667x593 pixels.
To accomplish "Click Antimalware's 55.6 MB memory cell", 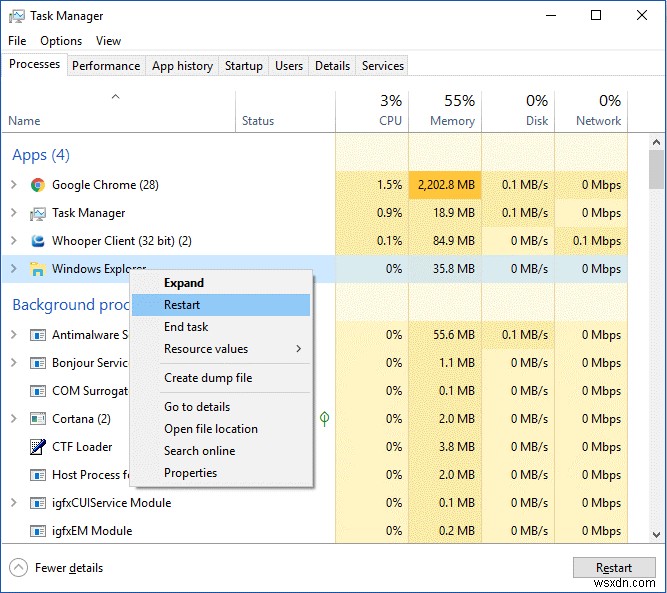I will (445, 335).
